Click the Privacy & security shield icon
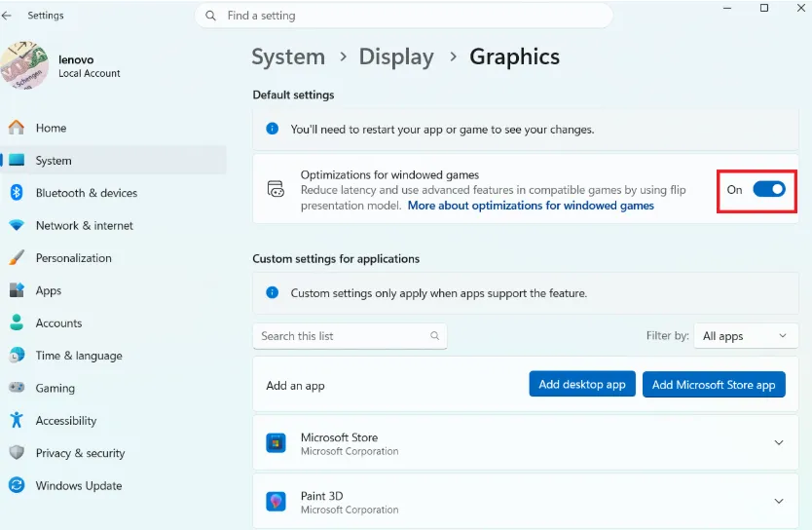Viewport: 812px width, 530px height. [17, 452]
